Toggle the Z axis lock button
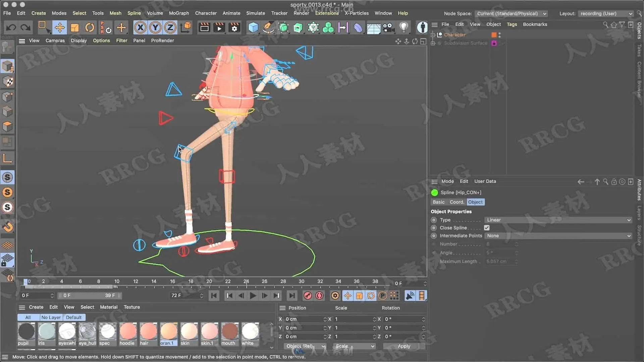 (170, 27)
